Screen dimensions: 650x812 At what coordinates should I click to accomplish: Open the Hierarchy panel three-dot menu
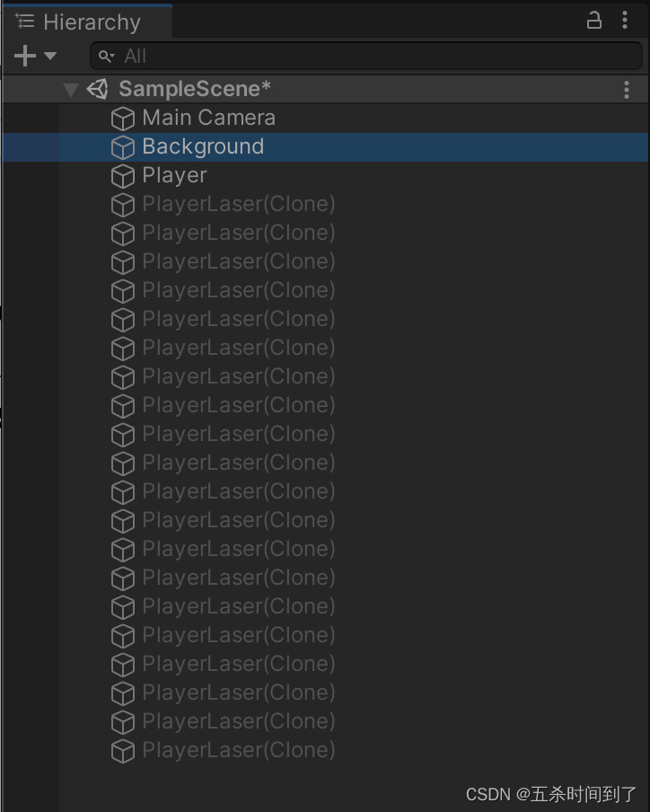click(x=626, y=20)
